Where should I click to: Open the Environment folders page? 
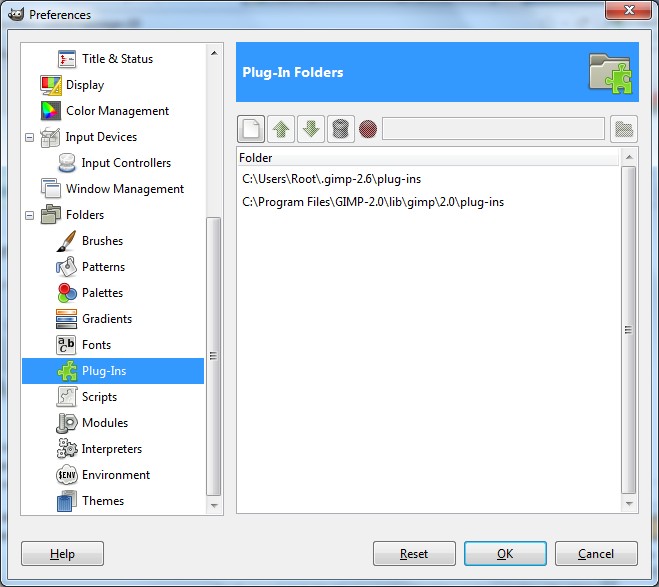coord(116,475)
